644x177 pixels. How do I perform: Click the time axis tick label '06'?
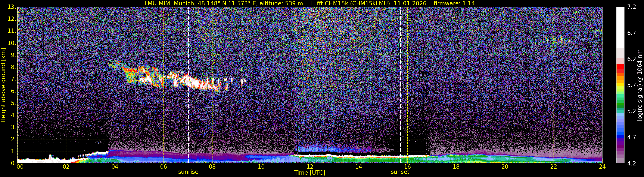(164, 167)
